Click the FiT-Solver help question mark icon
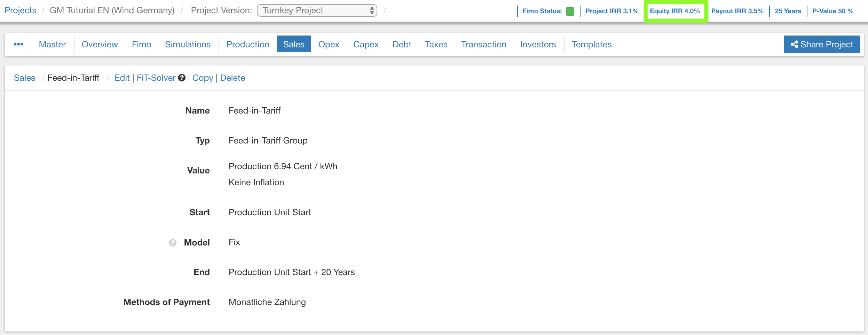The width and height of the screenshot is (868, 335). click(182, 78)
